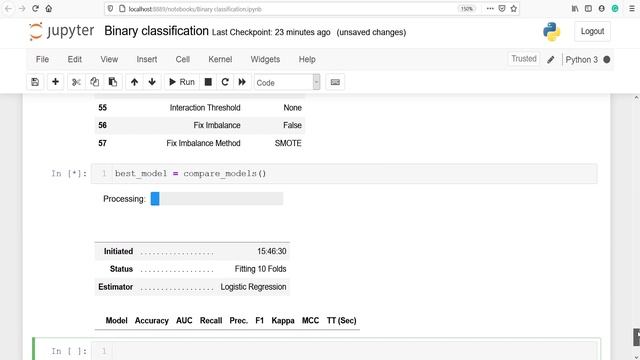This screenshot has width=640, height=360.
Task: Click the empty code cell below
Action: tap(344, 351)
